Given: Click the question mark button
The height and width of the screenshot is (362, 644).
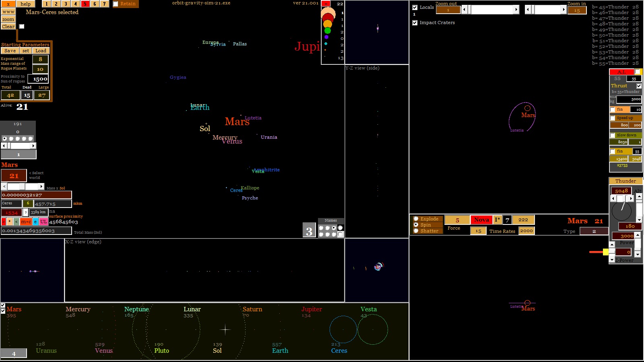Looking at the screenshot, I should pos(26,212).
